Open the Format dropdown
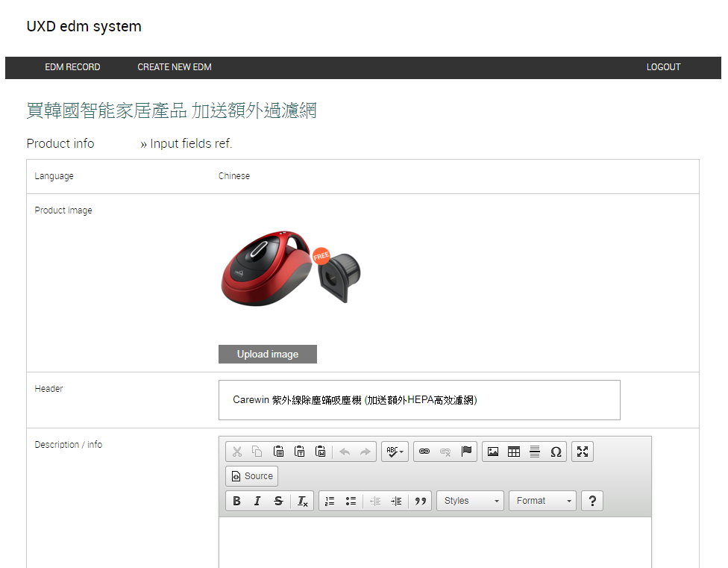 (543, 501)
